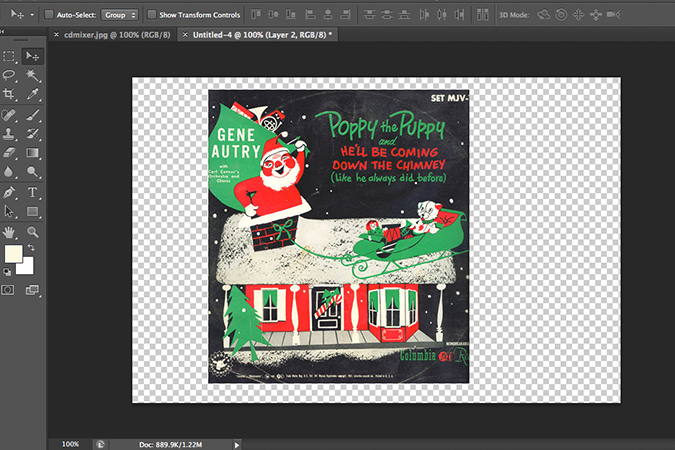675x450 pixels.
Task: Select the Healing Brush bandage tool
Action: pyautogui.click(x=9, y=115)
